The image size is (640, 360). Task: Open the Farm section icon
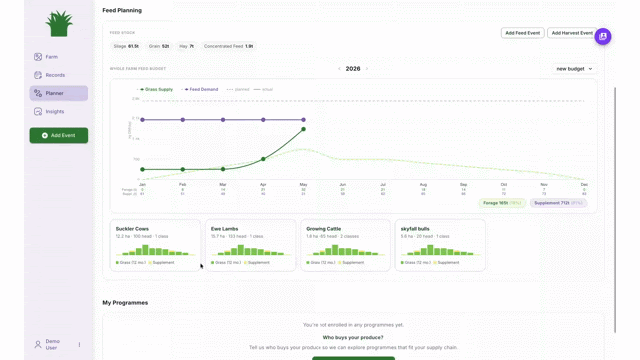(38, 57)
